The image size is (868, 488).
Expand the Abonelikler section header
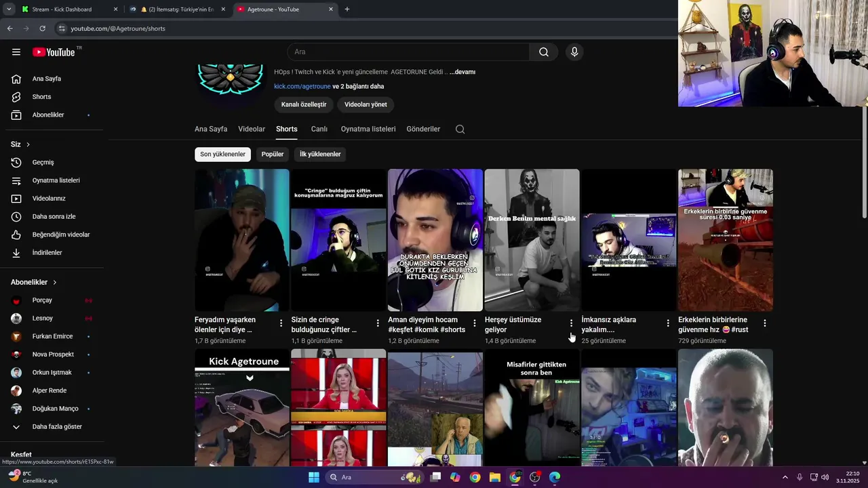pyautogui.click(x=34, y=282)
